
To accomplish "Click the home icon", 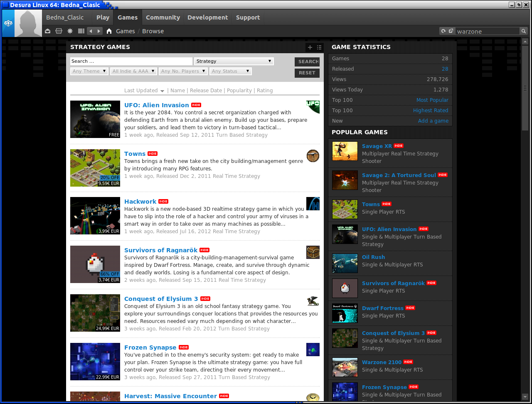I will click(109, 31).
